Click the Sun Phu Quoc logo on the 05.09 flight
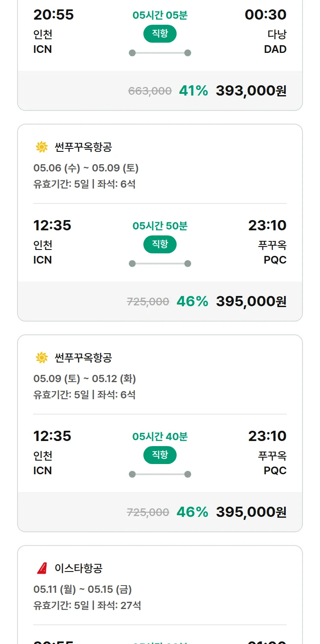 42,357
